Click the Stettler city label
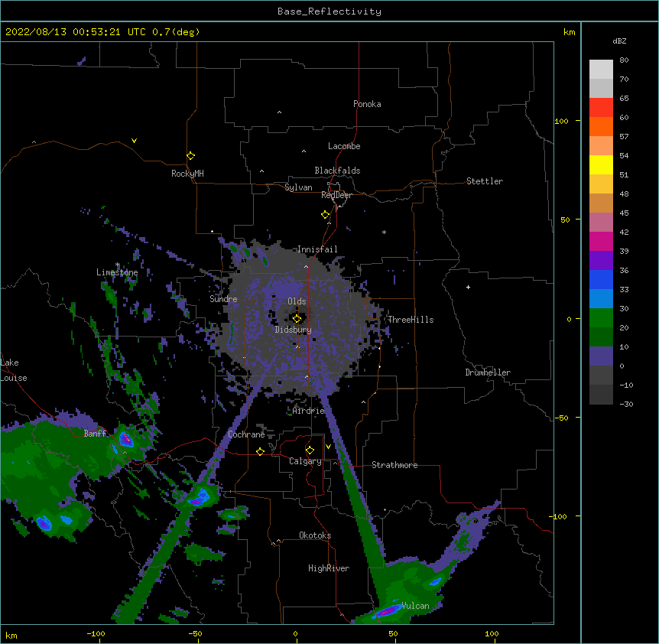The width and height of the screenshot is (659, 644). 485,181
